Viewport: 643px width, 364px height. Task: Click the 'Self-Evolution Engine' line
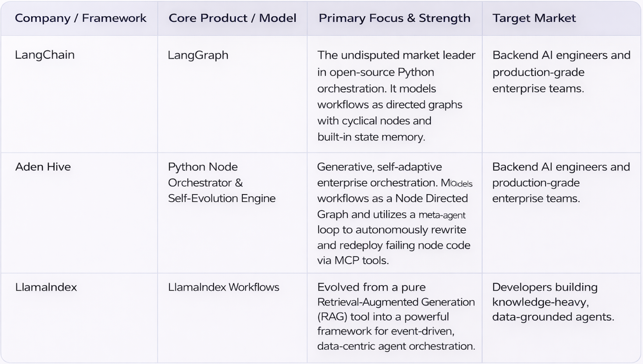click(221, 198)
